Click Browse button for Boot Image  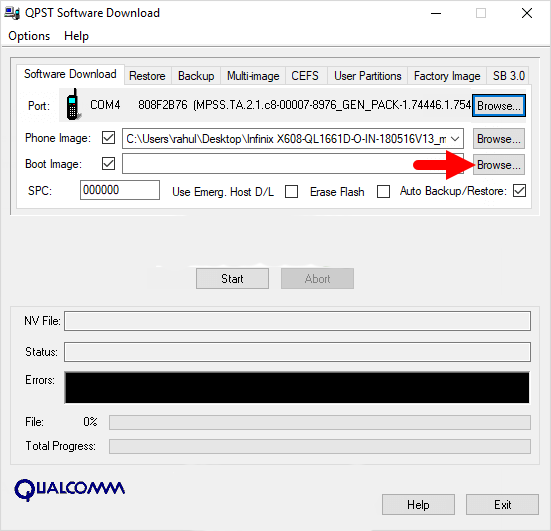point(499,164)
